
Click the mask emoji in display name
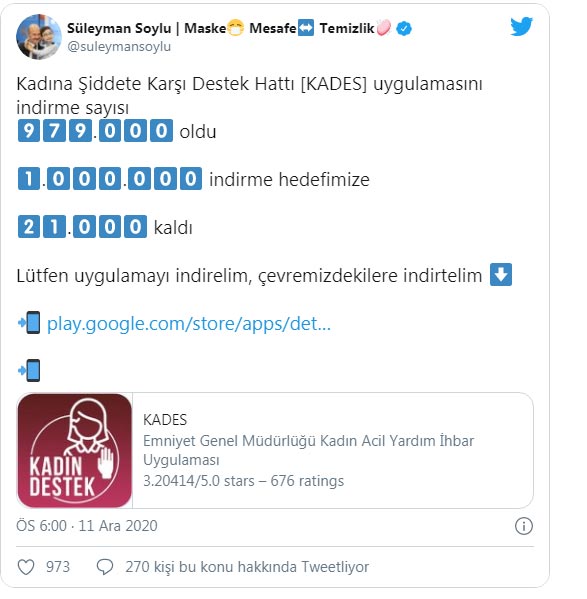[x=235, y=28]
